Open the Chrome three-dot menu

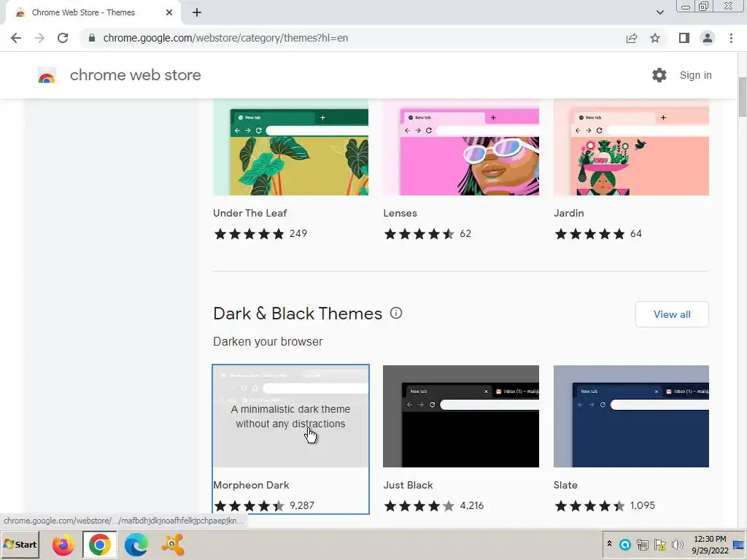point(731,38)
